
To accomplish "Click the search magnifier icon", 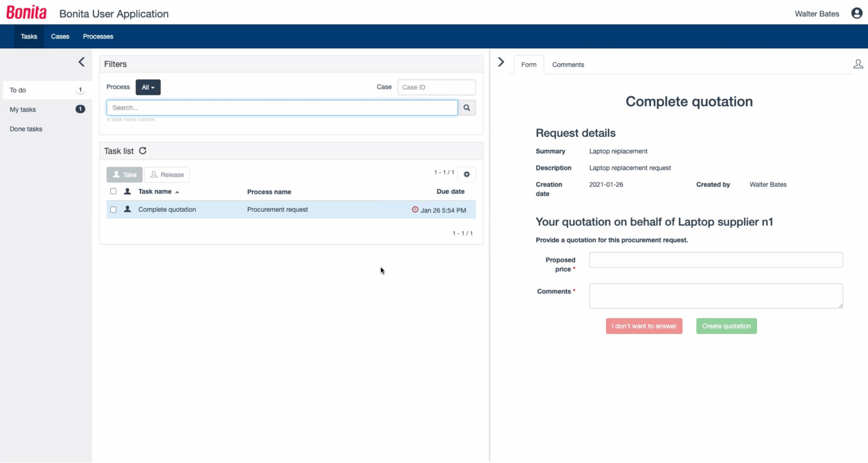I will [467, 107].
